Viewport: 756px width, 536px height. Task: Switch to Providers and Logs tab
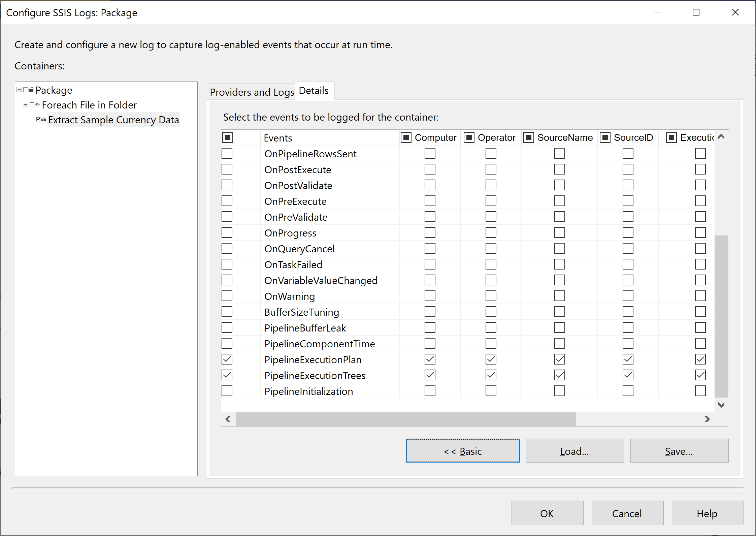pyautogui.click(x=252, y=92)
